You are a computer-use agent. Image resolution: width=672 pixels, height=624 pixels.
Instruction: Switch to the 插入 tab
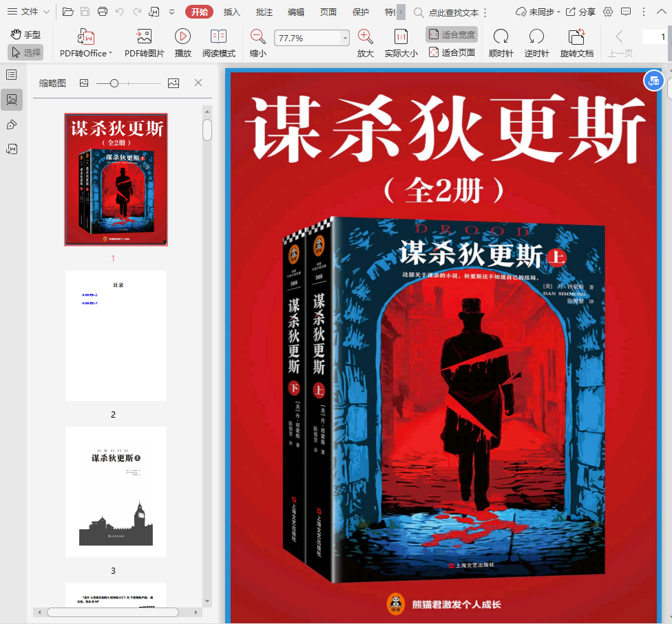click(231, 12)
